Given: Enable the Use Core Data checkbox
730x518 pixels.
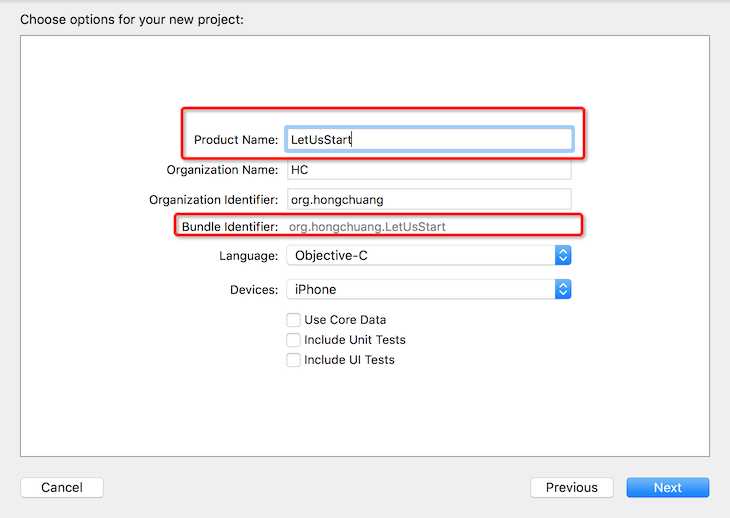Looking at the screenshot, I should coord(293,320).
